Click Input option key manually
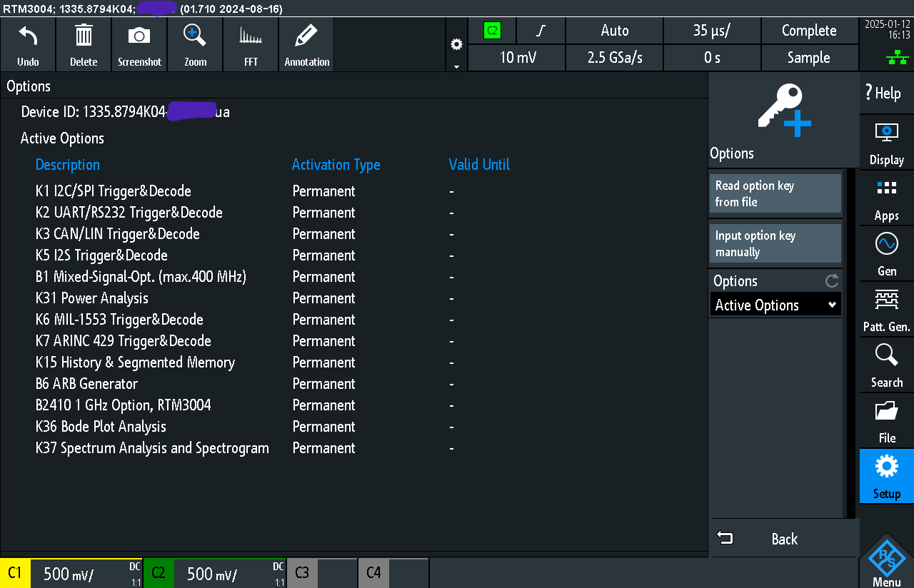This screenshot has width=914, height=588. point(775,243)
